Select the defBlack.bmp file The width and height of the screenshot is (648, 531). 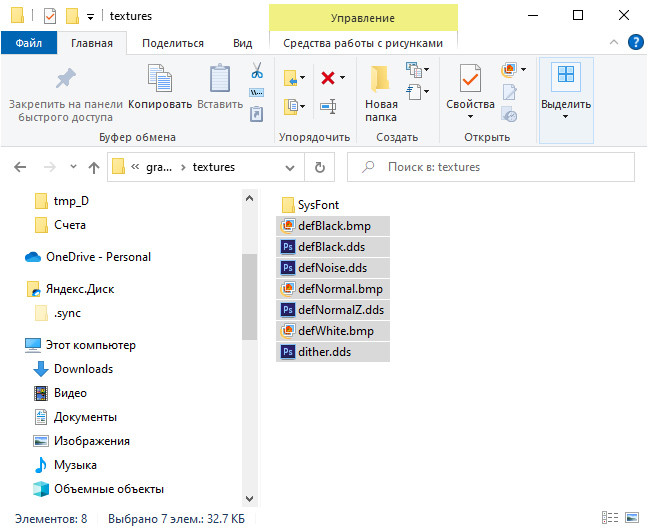pyautogui.click(x=333, y=226)
